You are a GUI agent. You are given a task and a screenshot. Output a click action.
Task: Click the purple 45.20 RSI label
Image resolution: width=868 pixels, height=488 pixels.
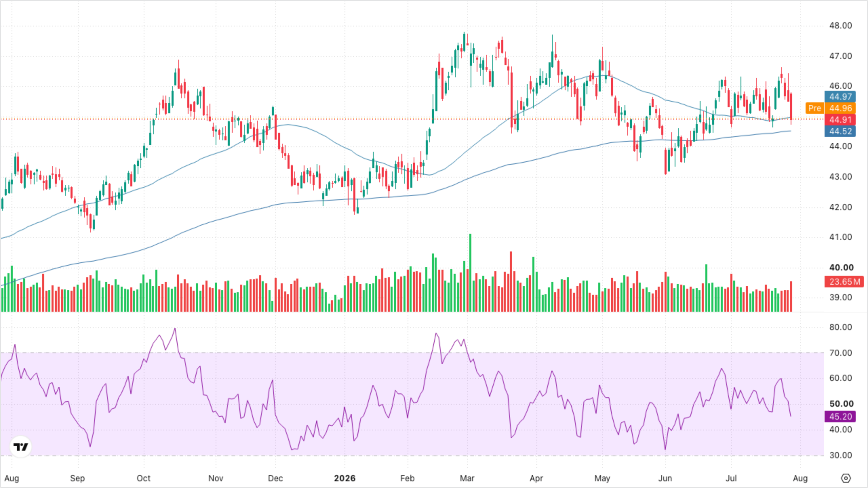click(840, 416)
